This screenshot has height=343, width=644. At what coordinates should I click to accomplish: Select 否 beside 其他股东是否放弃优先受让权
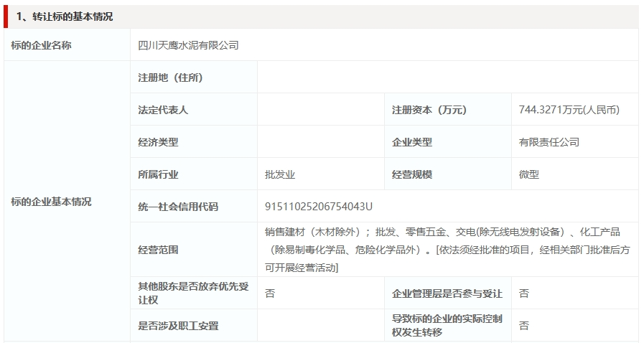[x=270, y=293]
